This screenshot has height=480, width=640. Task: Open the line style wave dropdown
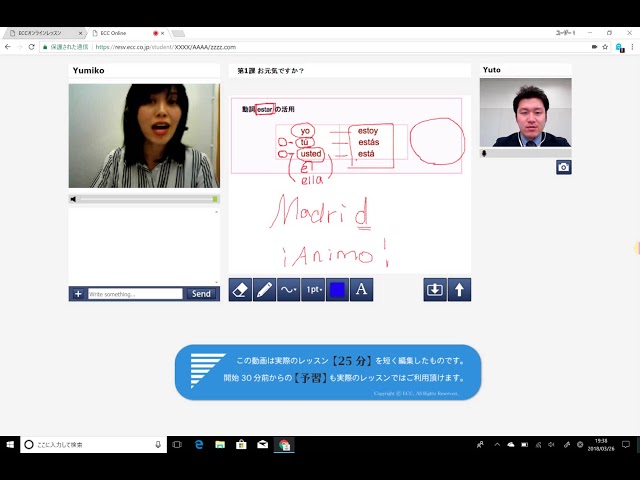click(288, 290)
